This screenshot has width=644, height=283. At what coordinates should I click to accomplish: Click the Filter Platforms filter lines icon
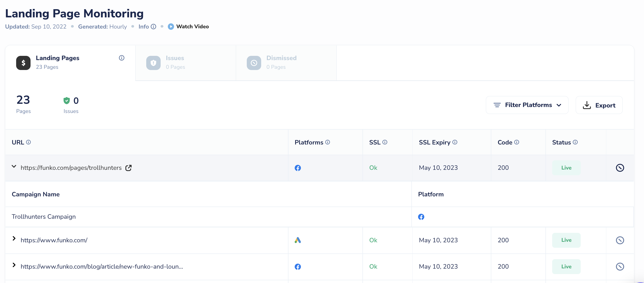[497, 105]
